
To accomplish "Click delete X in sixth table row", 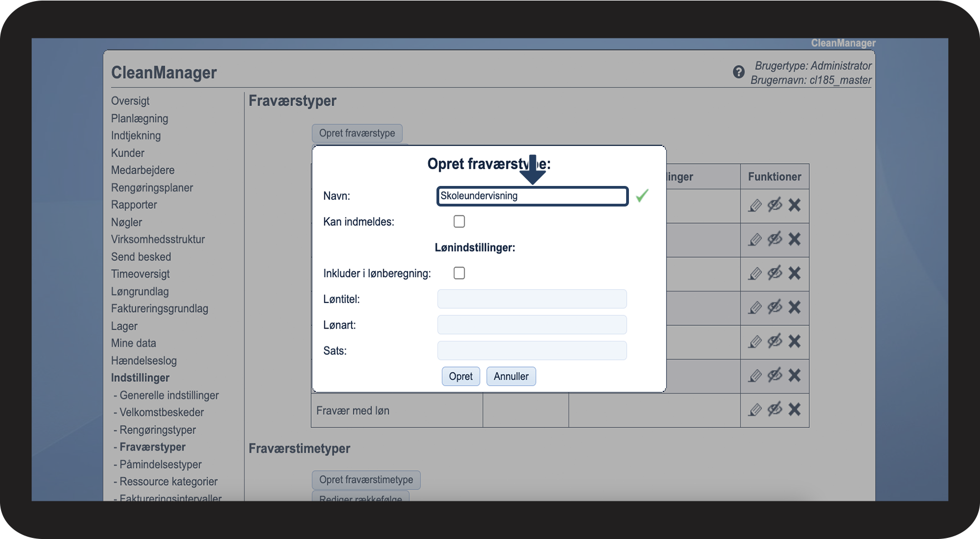I will point(794,376).
